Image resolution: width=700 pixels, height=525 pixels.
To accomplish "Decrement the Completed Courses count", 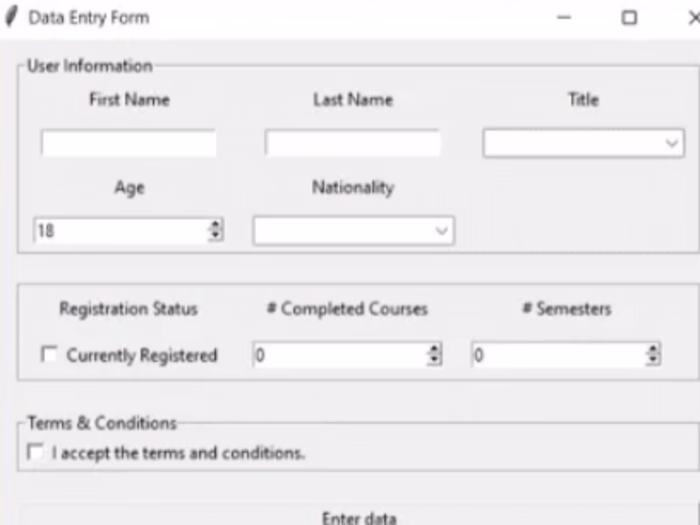I will pos(434,360).
